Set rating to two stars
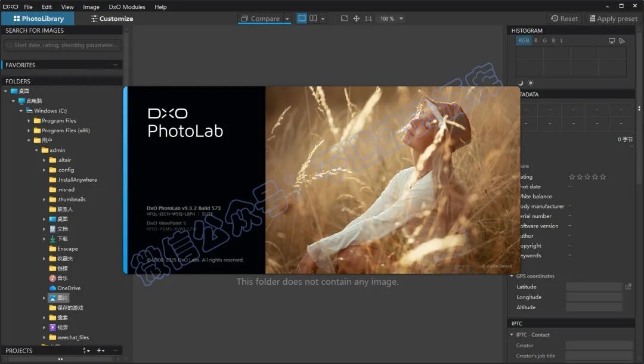 click(x=580, y=177)
